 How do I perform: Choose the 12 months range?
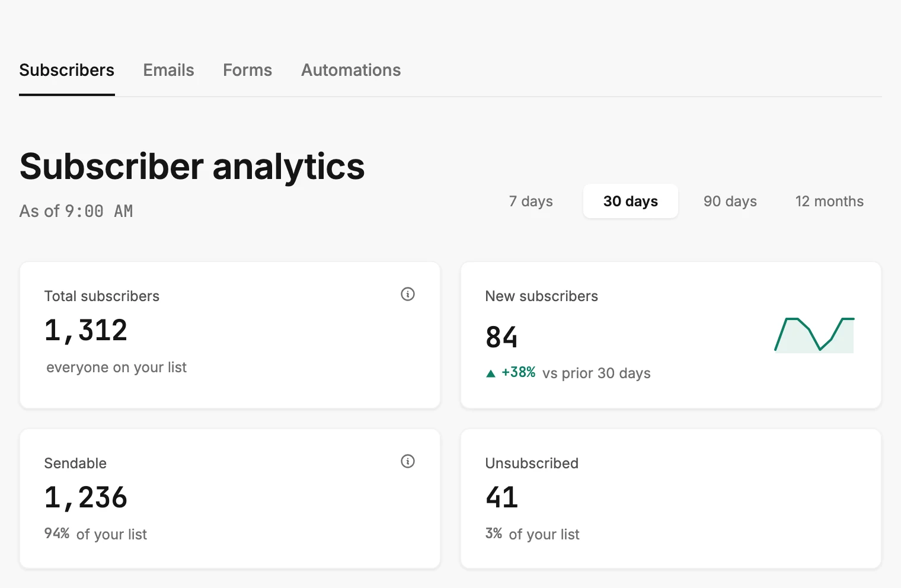(x=830, y=202)
